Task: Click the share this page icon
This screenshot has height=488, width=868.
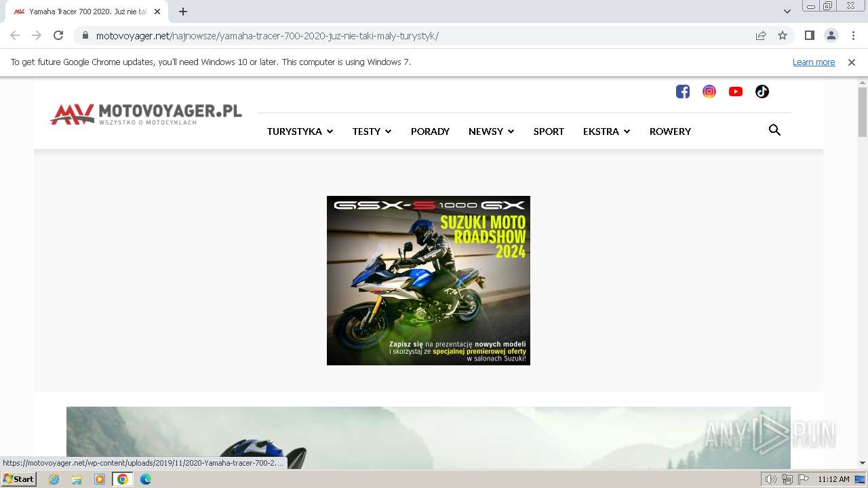Action: [761, 35]
